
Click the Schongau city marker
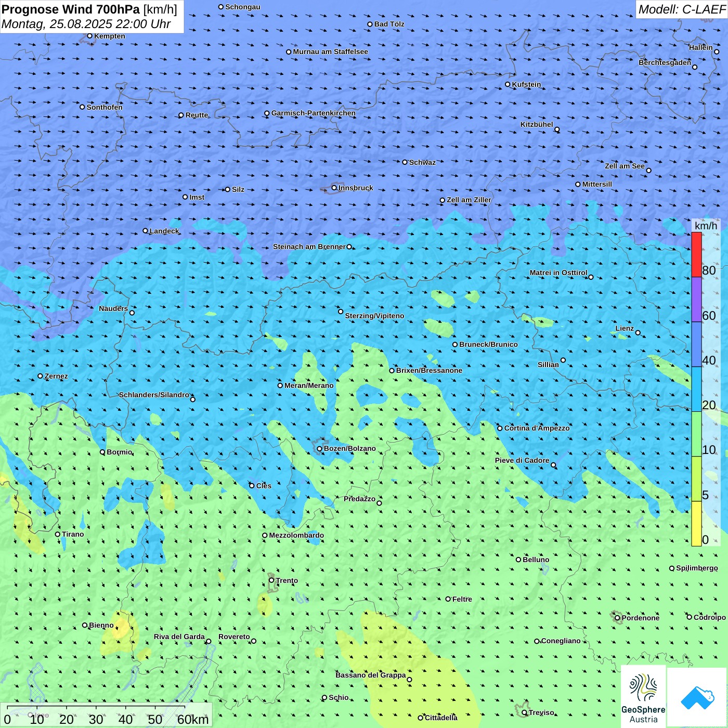click(x=220, y=7)
